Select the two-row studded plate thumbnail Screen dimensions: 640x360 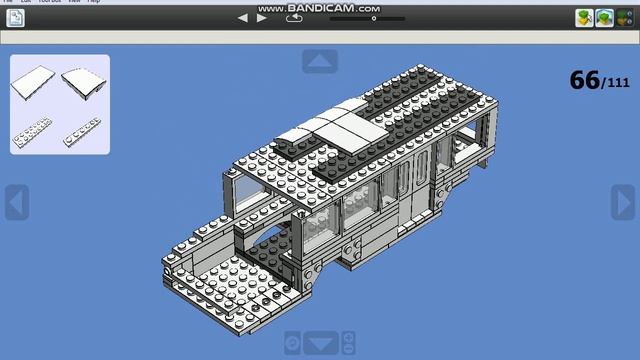(33, 132)
